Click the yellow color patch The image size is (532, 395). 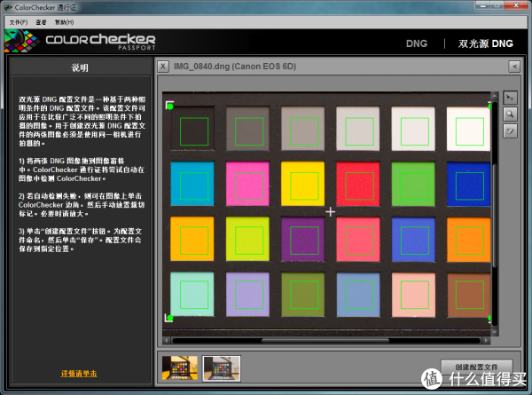click(303, 184)
